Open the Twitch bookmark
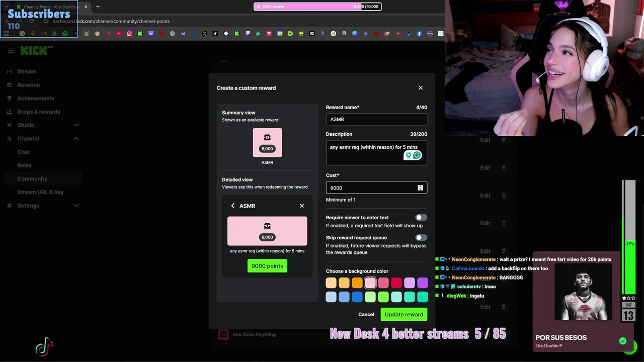Screen dimensions: 644x362 point(248,34)
